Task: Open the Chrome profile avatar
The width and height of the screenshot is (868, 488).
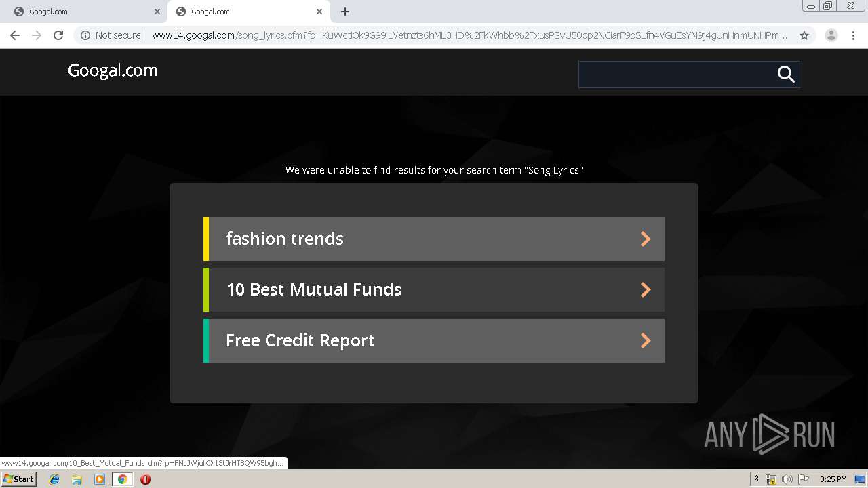Action: click(831, 35)
